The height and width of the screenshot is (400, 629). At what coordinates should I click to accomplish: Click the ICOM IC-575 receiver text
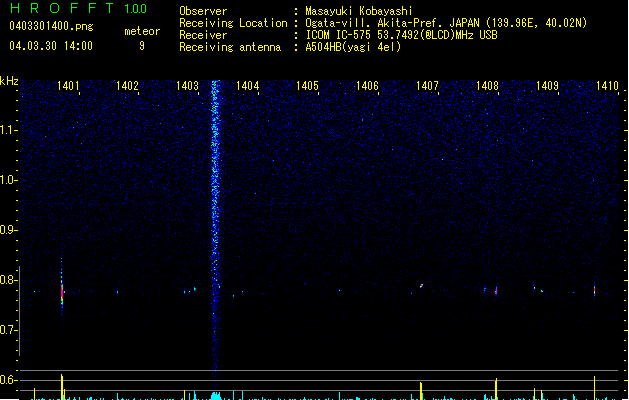[402, 35]
